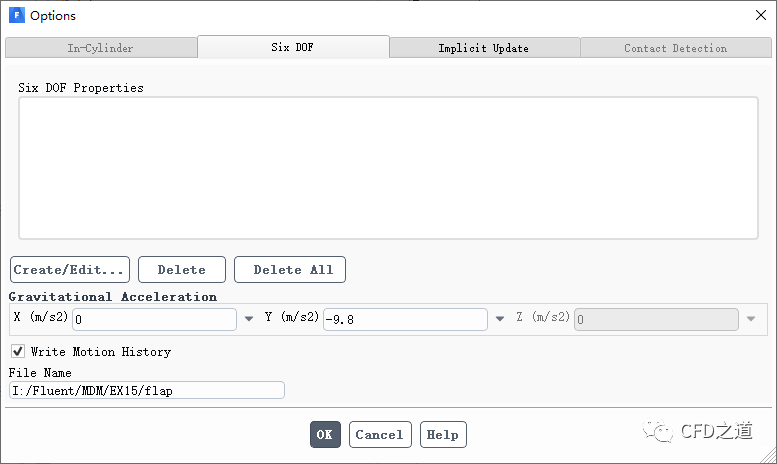The width and height of the screenshot is (777, 464).
Task: Expand the X acceleration dropdown arrow
Action: pos(249,319)
